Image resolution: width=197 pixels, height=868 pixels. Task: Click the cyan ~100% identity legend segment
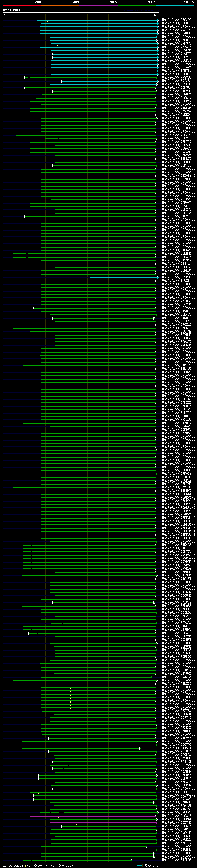click(x=175, y=6)
